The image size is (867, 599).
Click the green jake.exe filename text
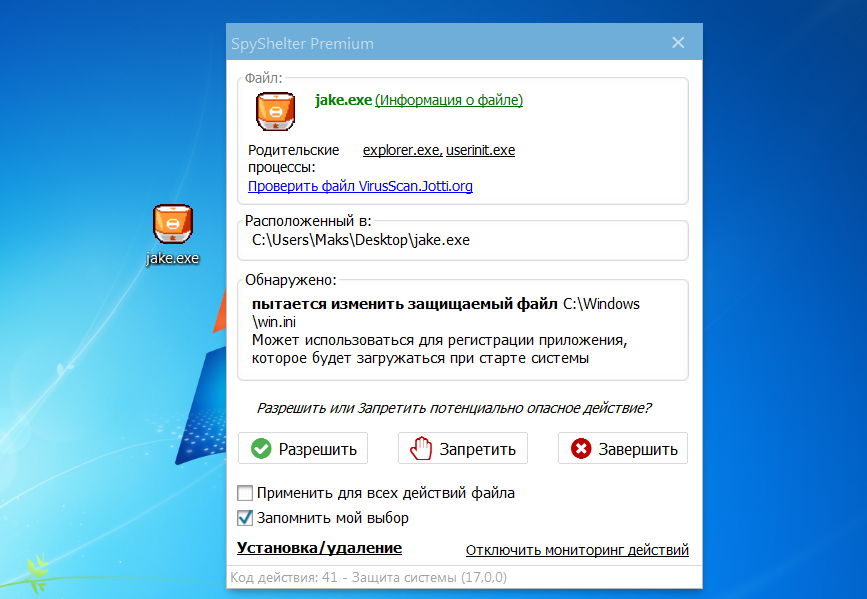[343, 100]
